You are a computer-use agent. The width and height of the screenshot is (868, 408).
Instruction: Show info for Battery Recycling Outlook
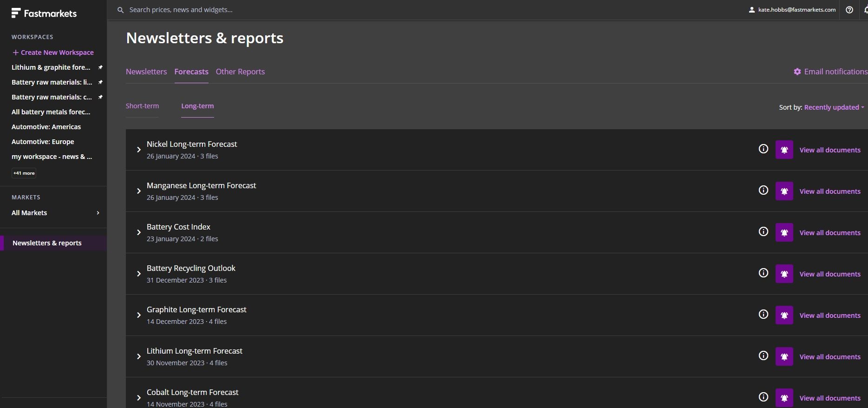click(x=764, y=273)
